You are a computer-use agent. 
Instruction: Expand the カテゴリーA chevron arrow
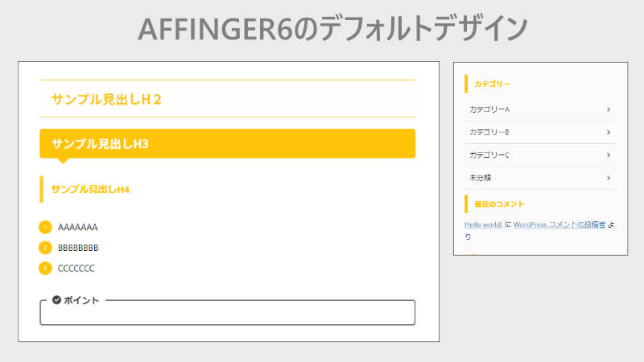coord(609,109)
